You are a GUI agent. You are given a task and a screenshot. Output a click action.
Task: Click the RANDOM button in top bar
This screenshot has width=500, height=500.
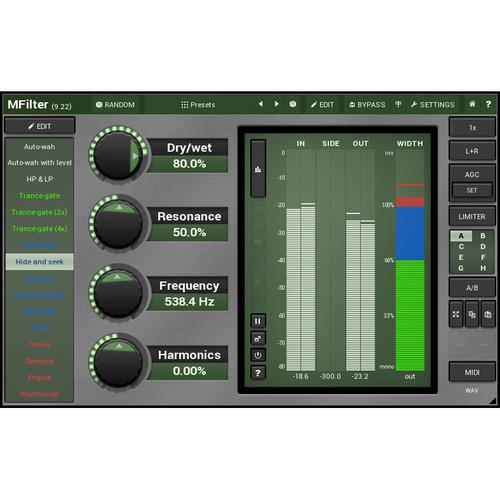point(115,105)
